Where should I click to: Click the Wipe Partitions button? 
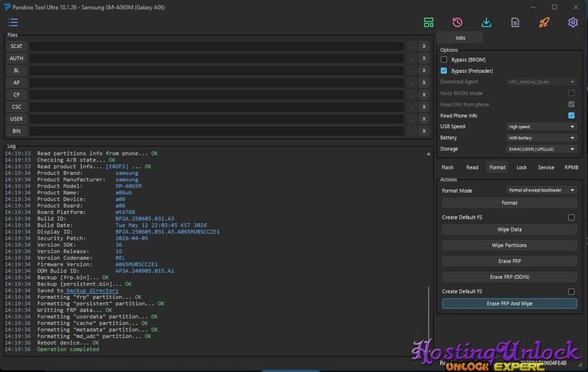tap(509, 245)
